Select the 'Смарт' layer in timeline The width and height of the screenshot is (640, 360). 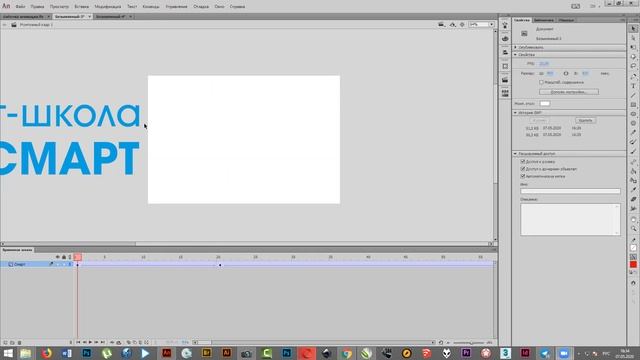(20, 264)
